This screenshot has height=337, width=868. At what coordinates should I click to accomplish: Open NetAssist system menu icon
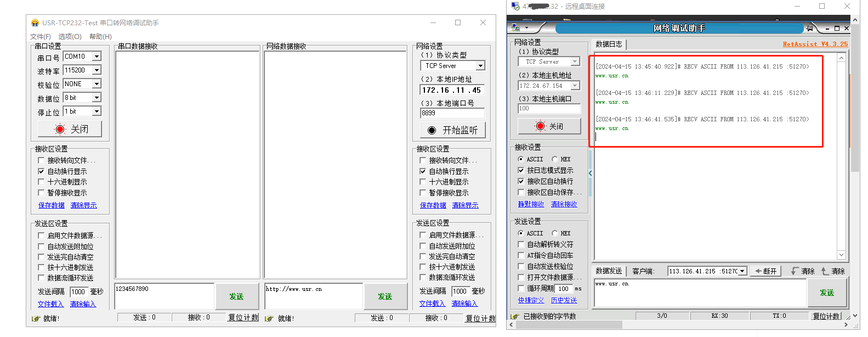(515, 27)
